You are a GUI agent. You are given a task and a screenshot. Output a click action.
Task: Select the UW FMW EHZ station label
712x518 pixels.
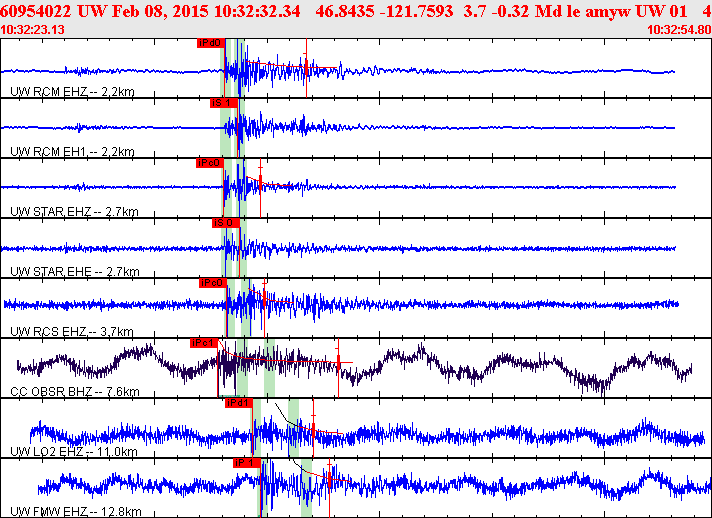(x=75, y=511)
